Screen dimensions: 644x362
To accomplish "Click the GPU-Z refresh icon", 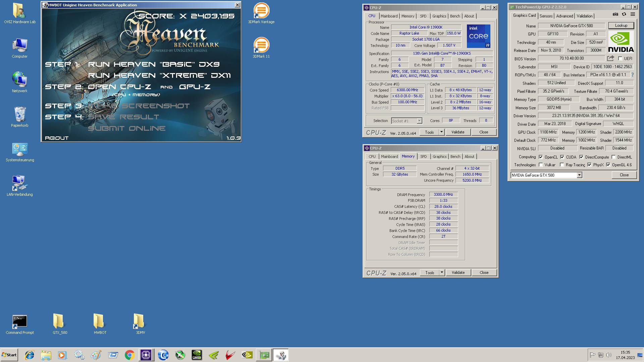I will pos(624,14).
